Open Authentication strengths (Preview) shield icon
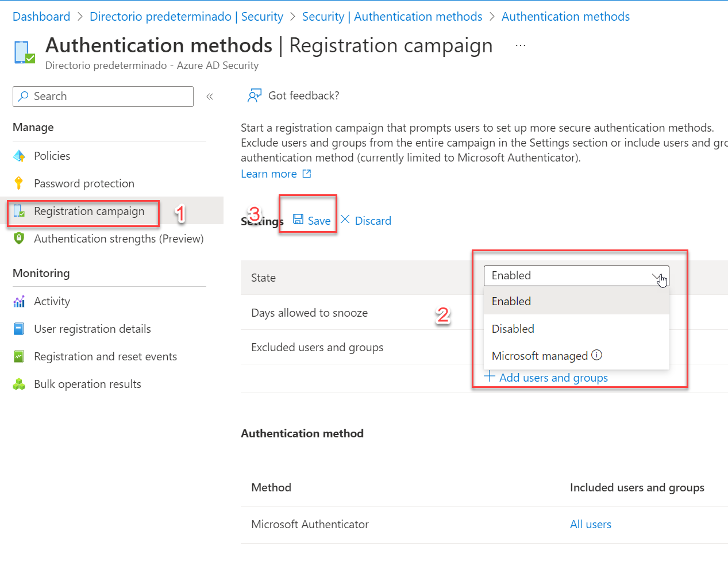 pos(20,239)
